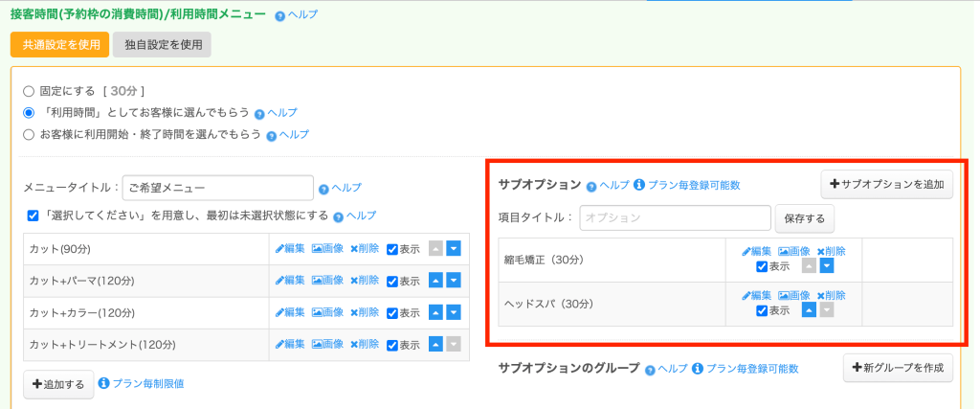Move 縮毛矯正（30分） down with arrow
Image resolution: width=980 pixels, height=409 pixels.
827,266
